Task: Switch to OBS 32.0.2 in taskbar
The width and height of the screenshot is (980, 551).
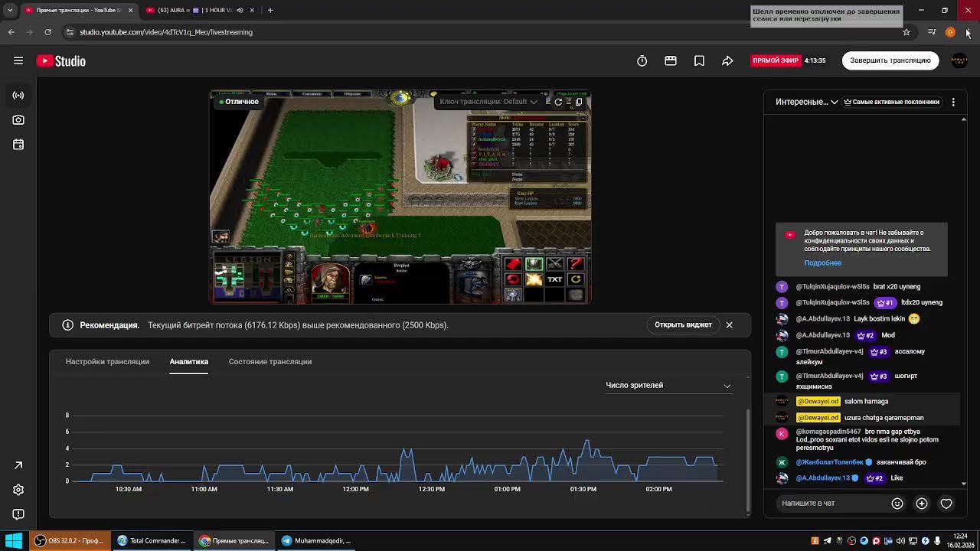Action: pyautogui.click(x=70, y=541)
